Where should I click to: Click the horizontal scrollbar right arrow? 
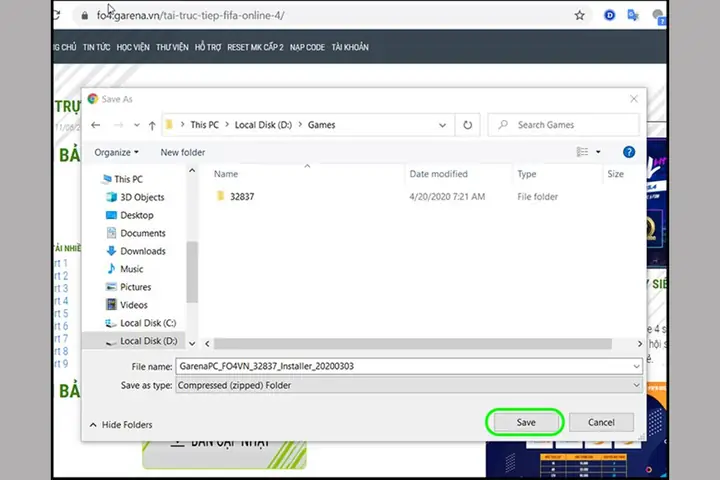coord(640,344)
